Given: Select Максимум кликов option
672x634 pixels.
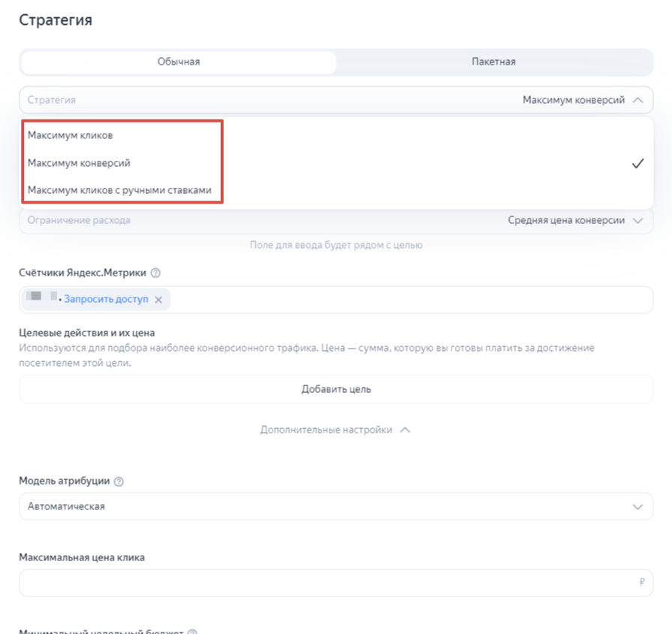Looking at the screenshot, I should coord(71,135).
